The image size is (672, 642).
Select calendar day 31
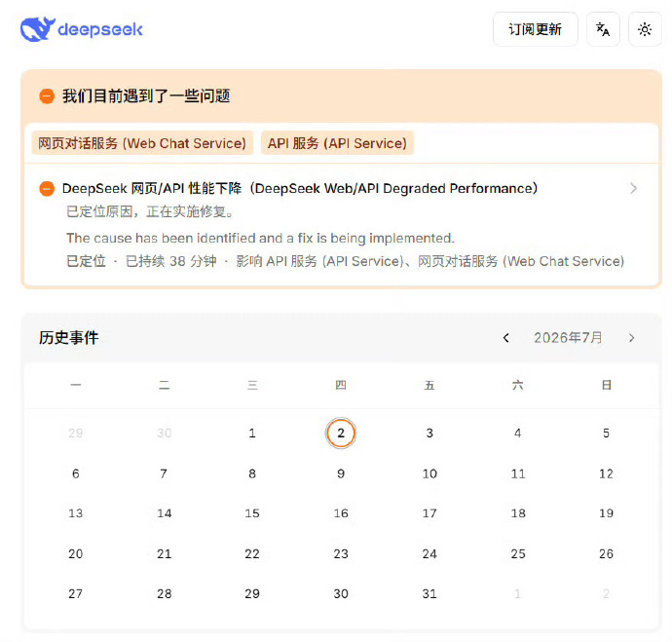point(429,593)
